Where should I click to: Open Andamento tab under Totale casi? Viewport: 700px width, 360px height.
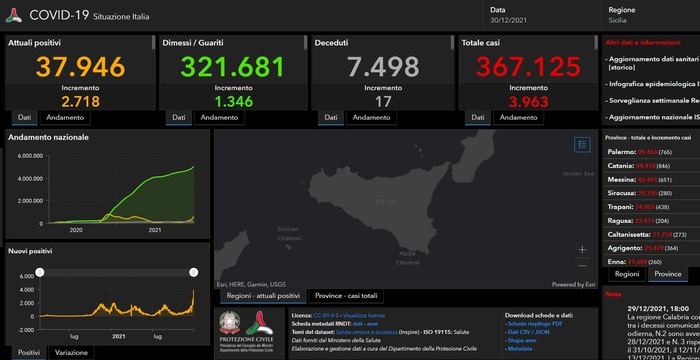coord(518,117)
